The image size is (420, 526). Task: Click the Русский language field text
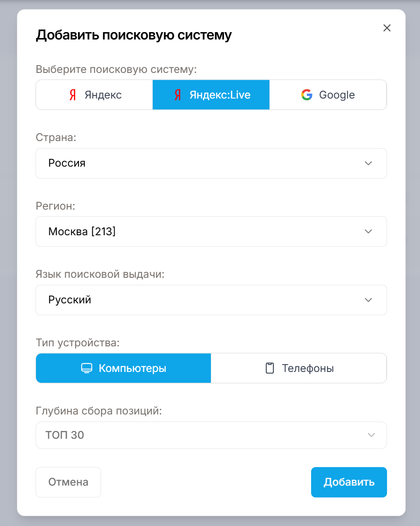pyautogui.click(x=70, y=300)
